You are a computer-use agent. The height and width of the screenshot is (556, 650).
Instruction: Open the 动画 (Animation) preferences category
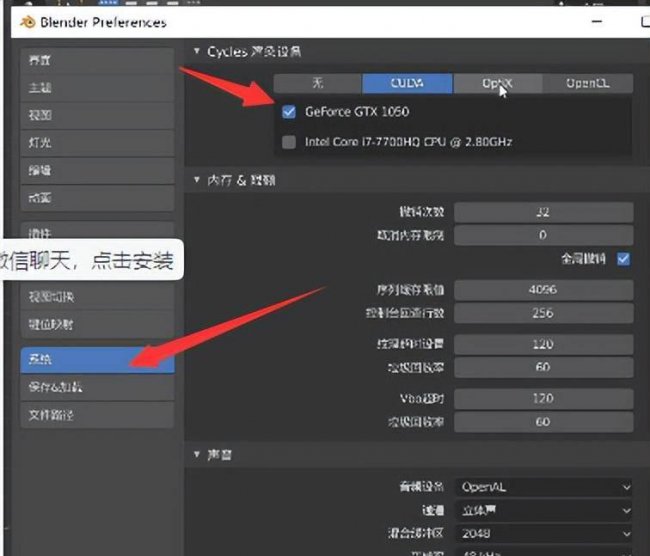[x=97, y=198]
